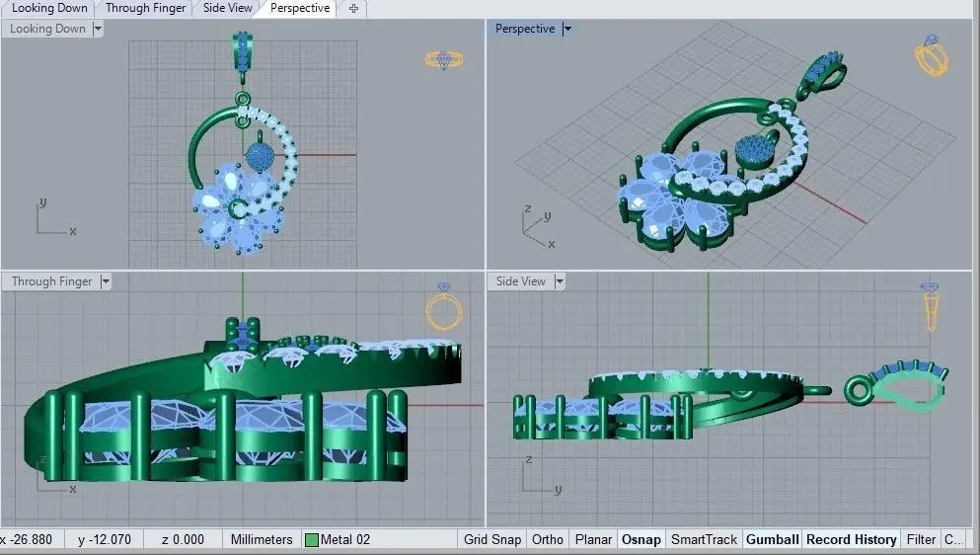The image size is (980, 555).
Task: Click the y -12.070 coordinate readout
Action: 105,539
